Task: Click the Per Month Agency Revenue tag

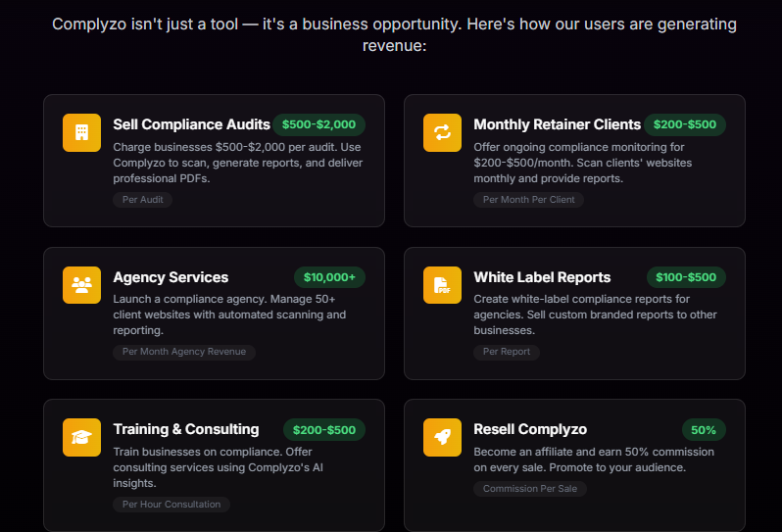Action: click(x=184, y=352)
